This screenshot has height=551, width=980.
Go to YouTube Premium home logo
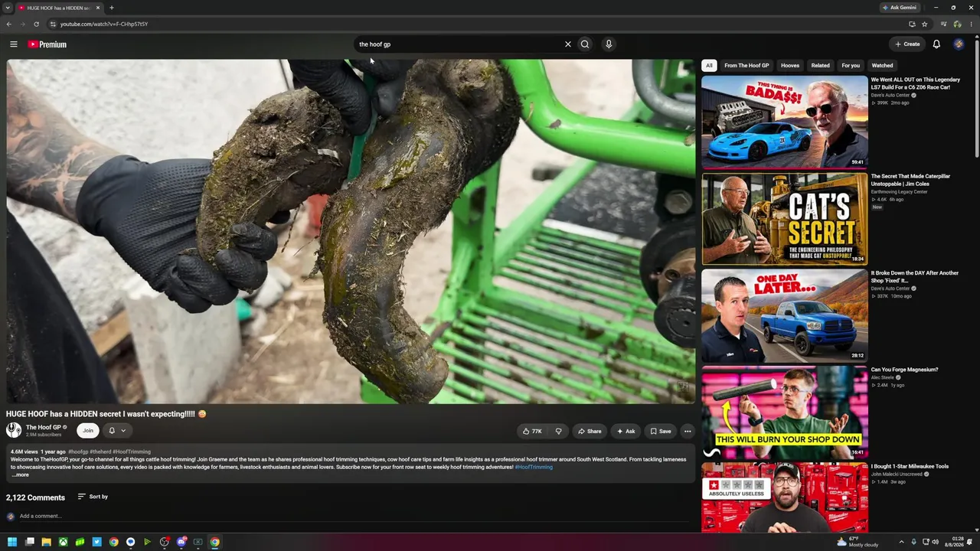[x=47, y=44]
